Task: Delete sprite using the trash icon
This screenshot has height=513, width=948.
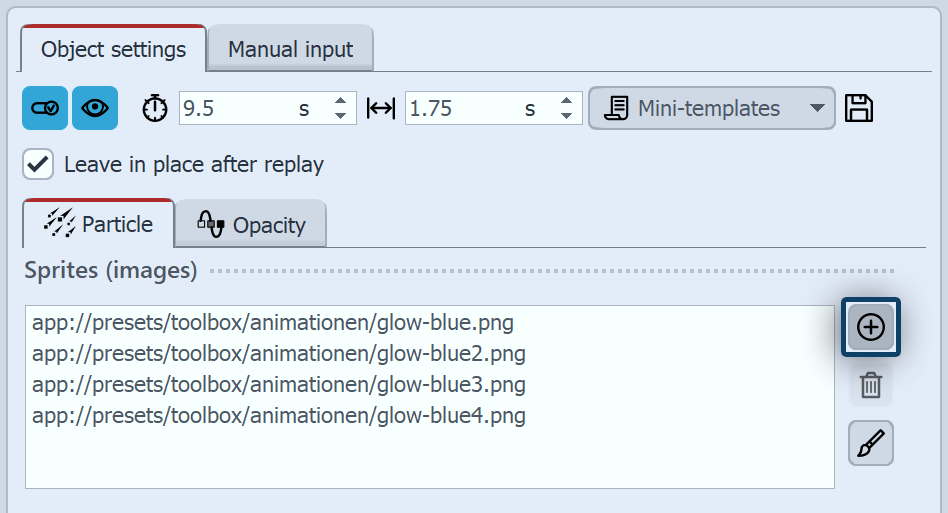Action: point(871,385)
